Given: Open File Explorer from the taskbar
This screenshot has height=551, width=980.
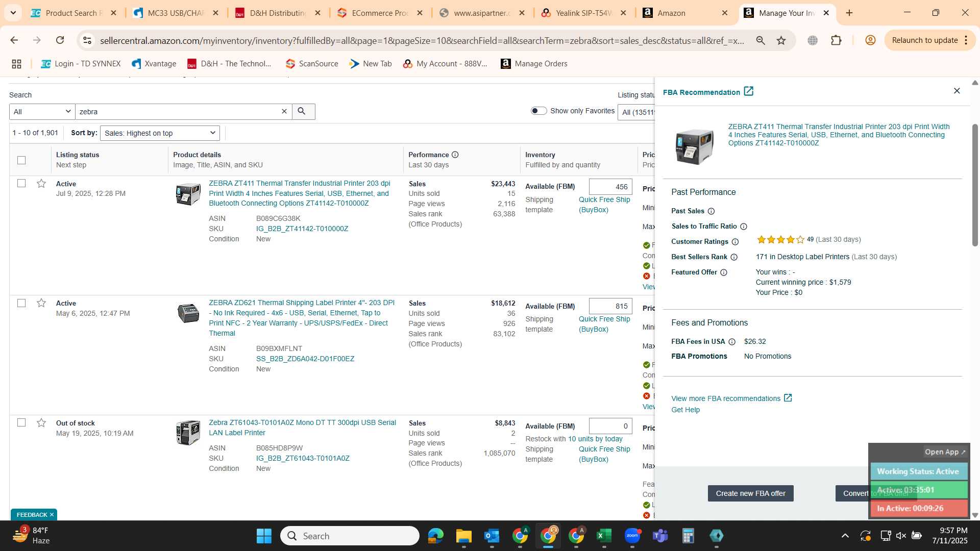Looking at the screenshot, I should (463, 536).
